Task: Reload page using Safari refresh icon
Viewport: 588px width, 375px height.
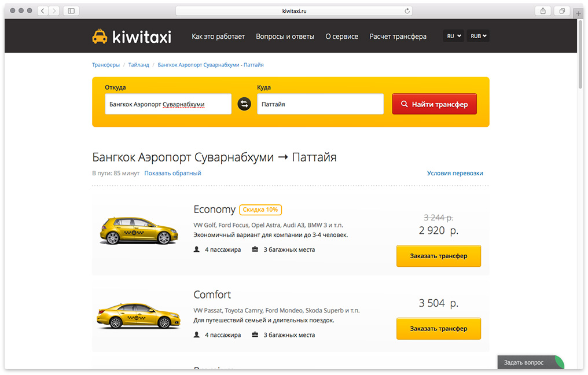Action: (x=407, y=11)
